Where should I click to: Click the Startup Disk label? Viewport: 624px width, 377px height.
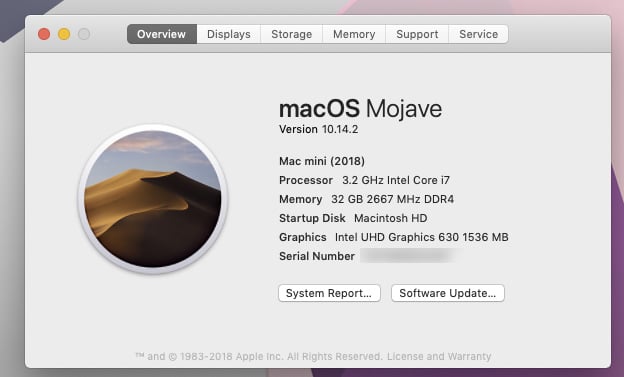pos(312,218)
